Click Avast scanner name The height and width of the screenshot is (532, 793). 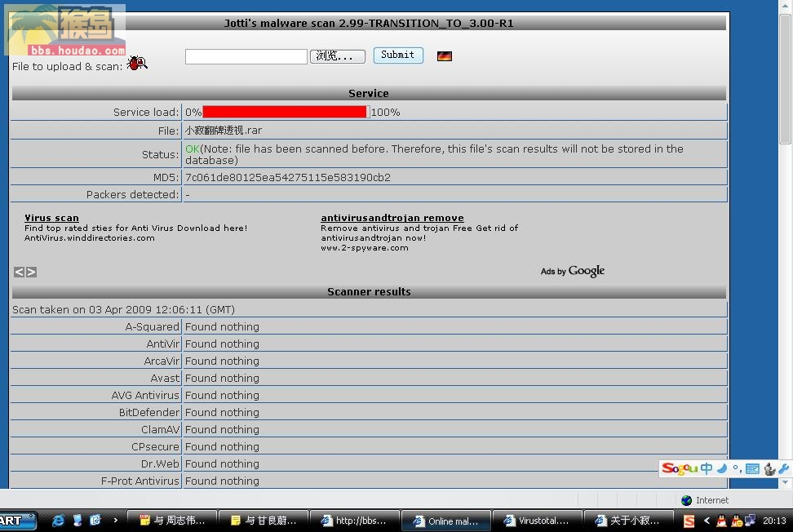point(165,379)
